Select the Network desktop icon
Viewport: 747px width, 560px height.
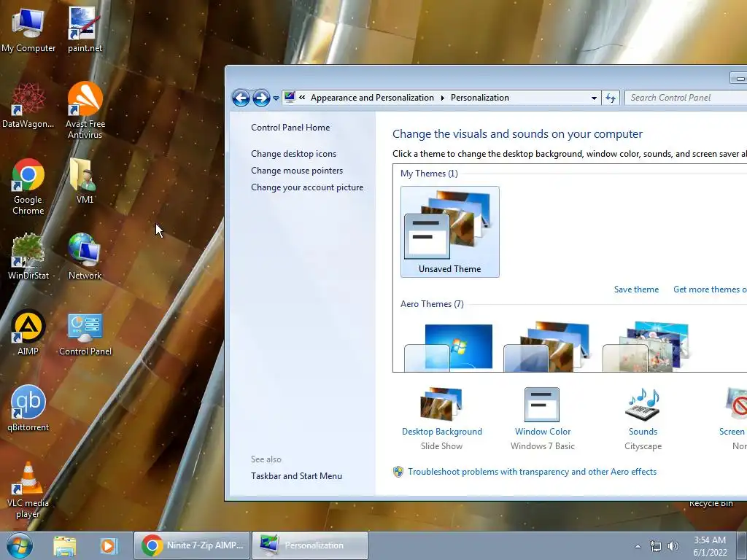(x=85, y=256)
